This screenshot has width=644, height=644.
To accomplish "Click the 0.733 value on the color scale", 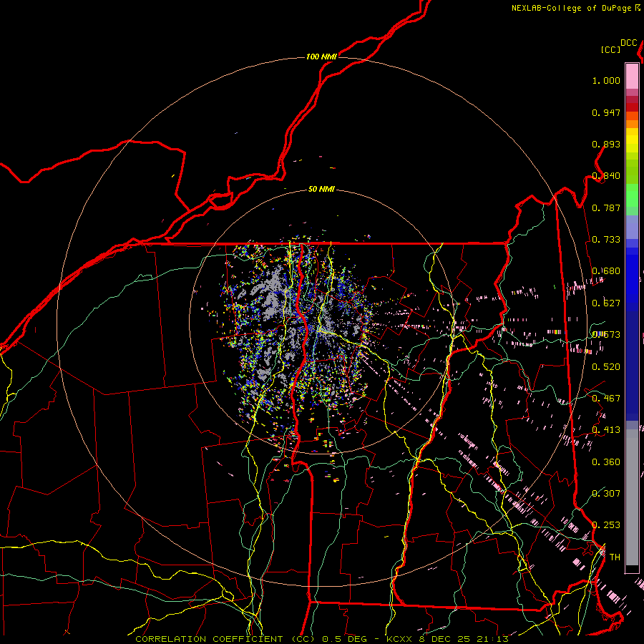I will (x=606, y=240).
